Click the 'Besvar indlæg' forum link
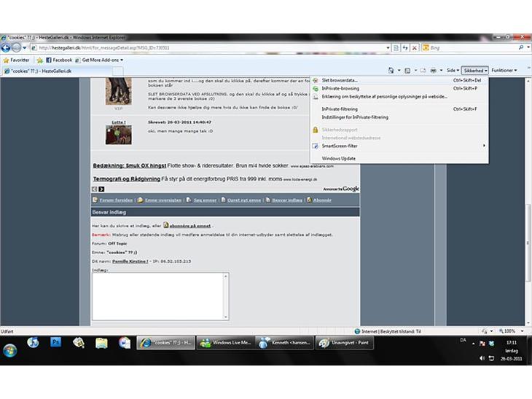Screen dimensions: 532x399 [x=286, y=199]
